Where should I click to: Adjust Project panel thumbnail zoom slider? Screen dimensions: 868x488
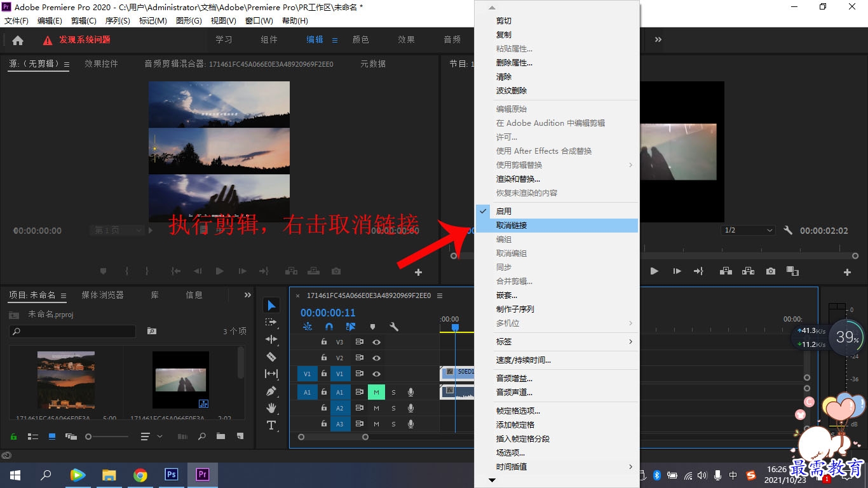pos(107,437)
